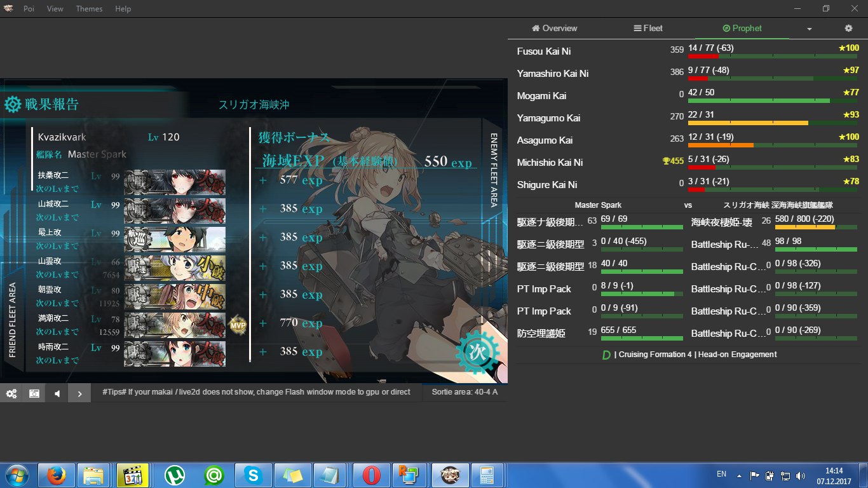This screenshot has height=488, width=868.
Task: Click the Master Spark fleet heading
Action: 598,205
